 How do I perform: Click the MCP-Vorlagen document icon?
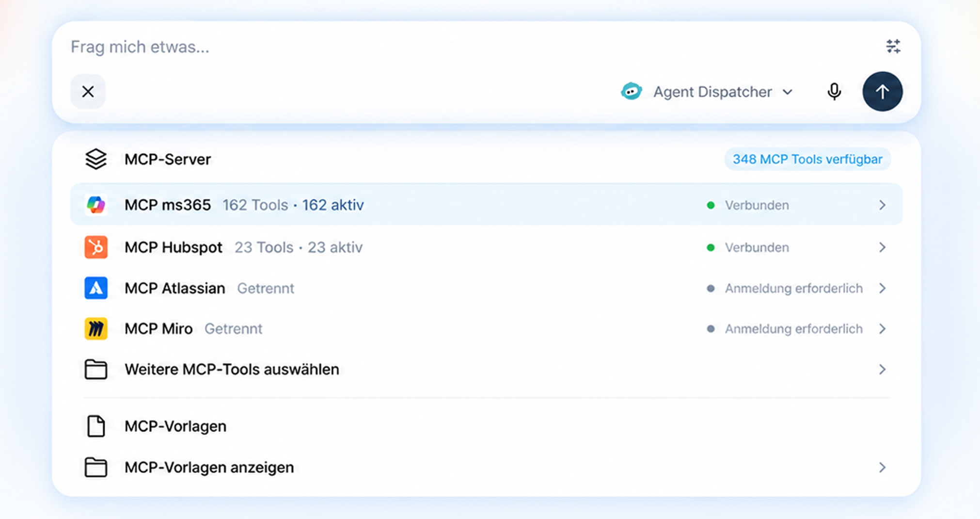click(x=96, y=426)
